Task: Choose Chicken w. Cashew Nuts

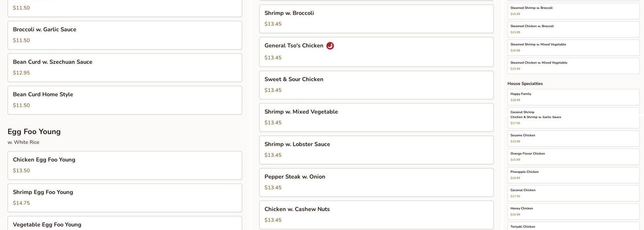Action: click(376, 215)
